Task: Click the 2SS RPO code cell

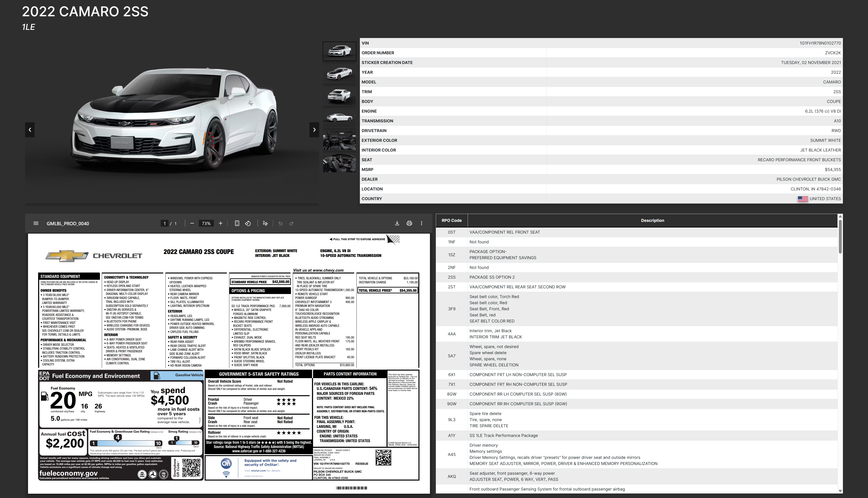Action: (452, 277)
